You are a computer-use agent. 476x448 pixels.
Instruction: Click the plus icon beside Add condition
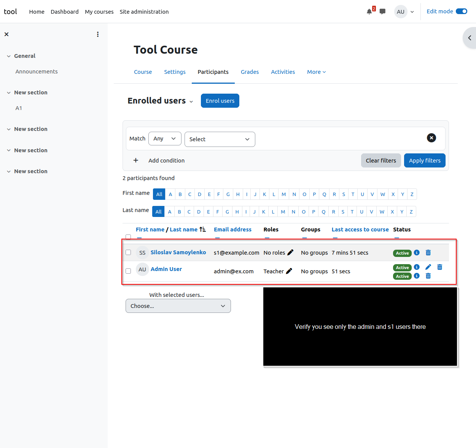pyautogui.click(x=135, y=160)
